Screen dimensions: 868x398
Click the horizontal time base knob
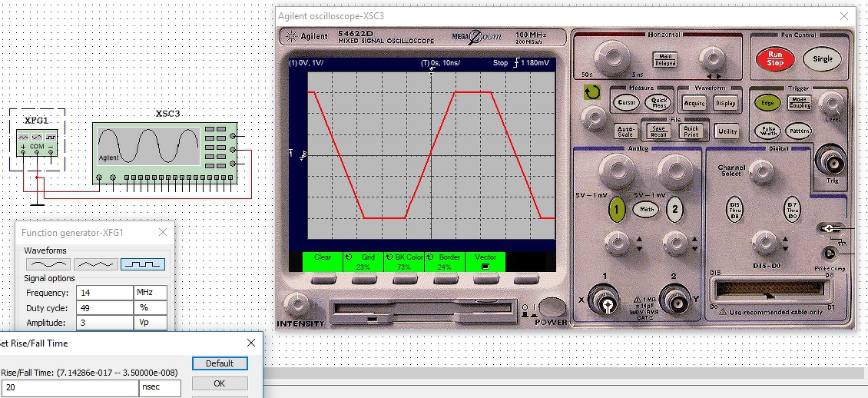click(x=611, y=57)
